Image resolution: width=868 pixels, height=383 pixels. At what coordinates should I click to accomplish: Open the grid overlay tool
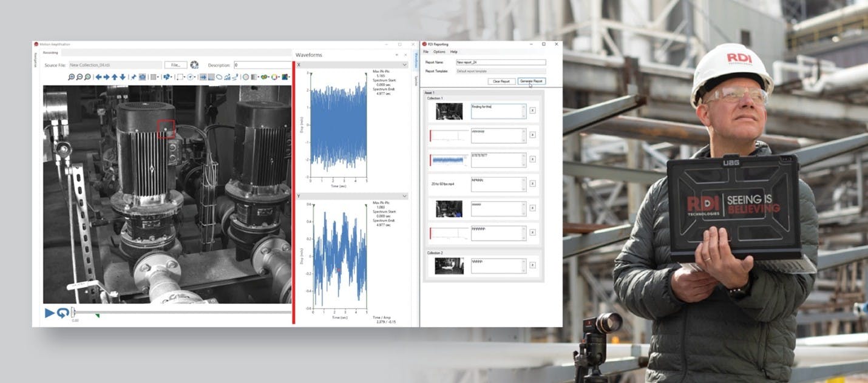click(153, 78)
